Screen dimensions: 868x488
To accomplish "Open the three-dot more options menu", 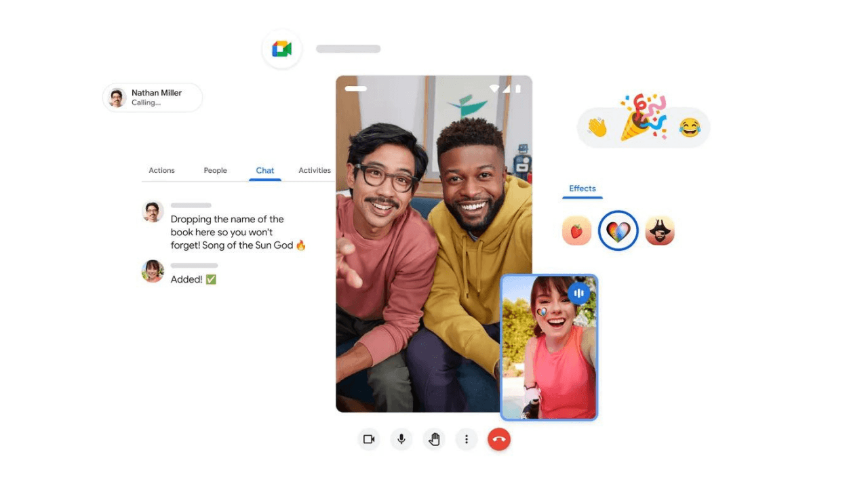I will coord(467,439).
